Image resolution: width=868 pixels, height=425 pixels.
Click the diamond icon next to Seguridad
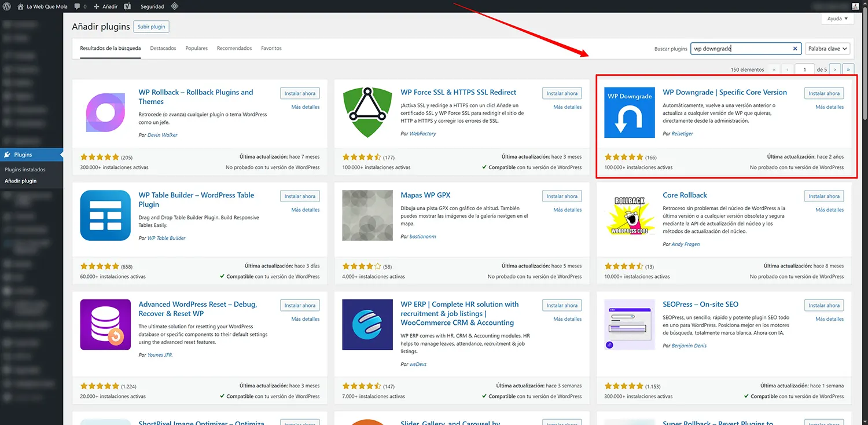(x=175, y=6)
